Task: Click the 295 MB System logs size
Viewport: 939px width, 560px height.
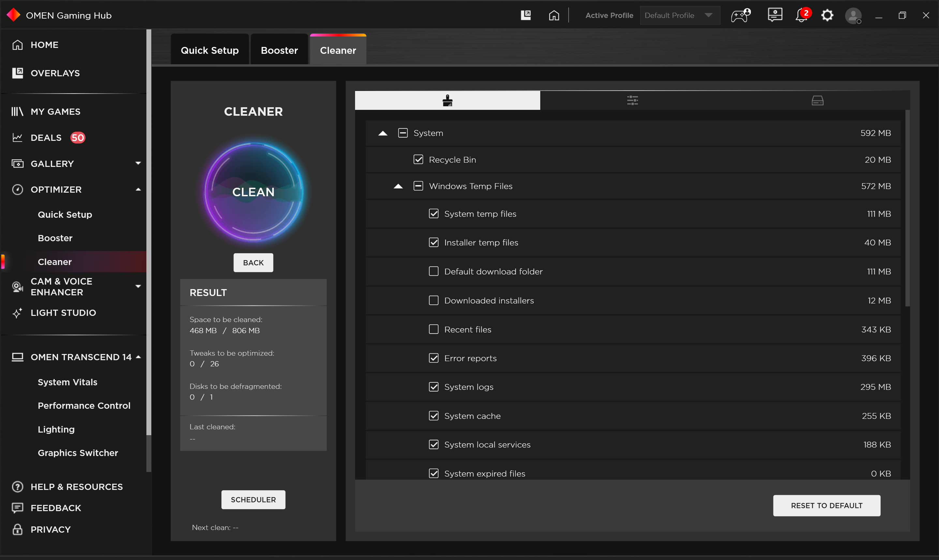Action: 876,387
